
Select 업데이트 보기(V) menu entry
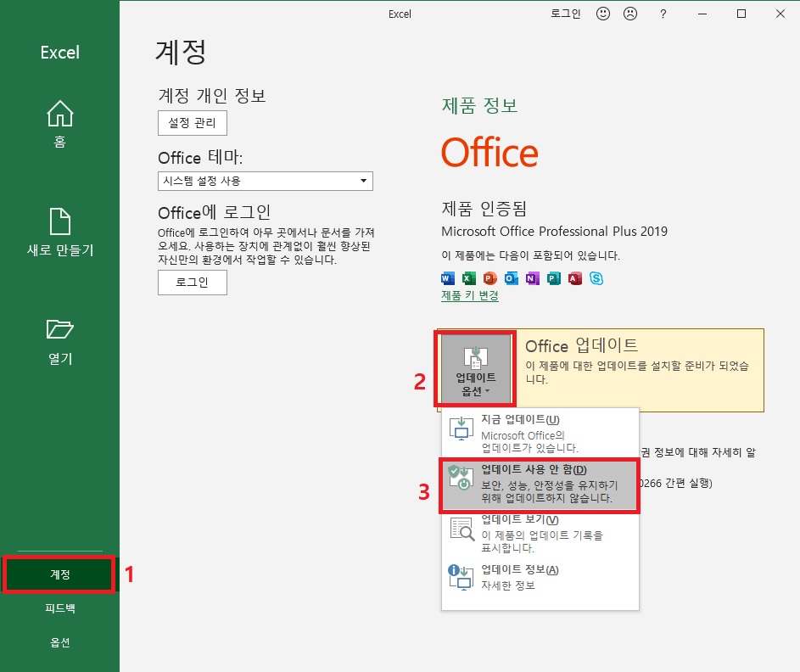540,534
